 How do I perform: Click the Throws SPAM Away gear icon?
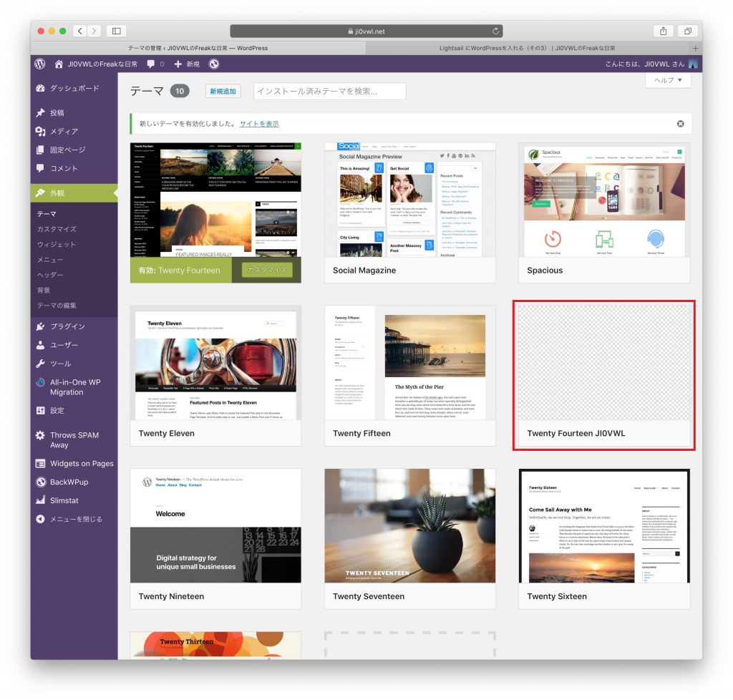[x=41, y=435]
